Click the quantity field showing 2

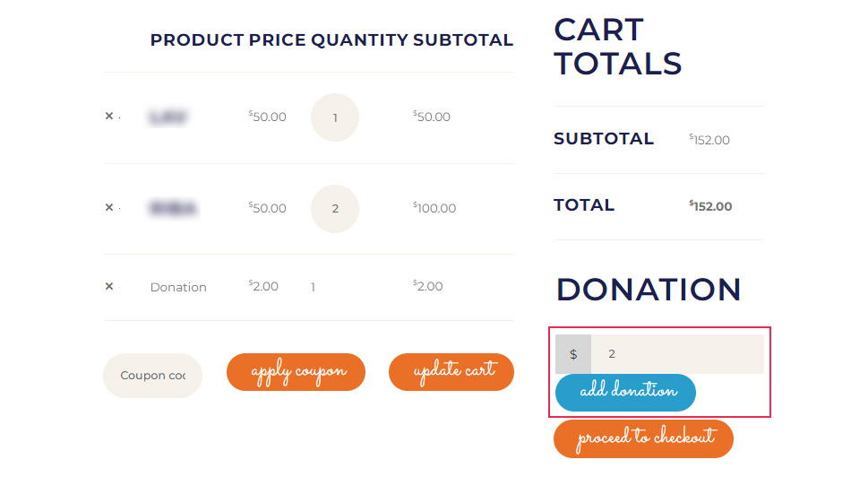pyautogui.click(x=335, y=208)
